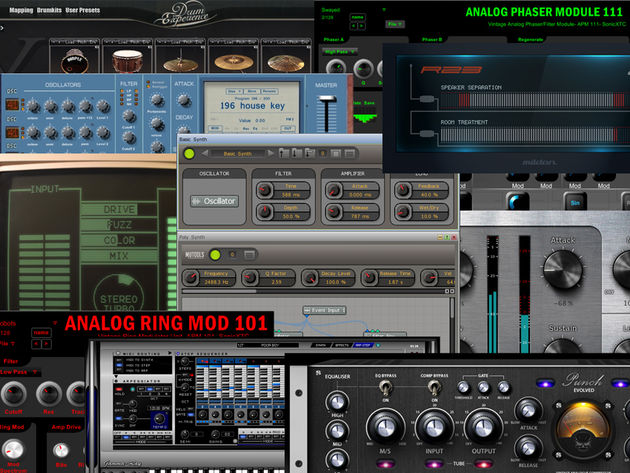Image resolution: width=630 pixels, height=473 pixels.
Task: Select the hi-hat pad thumbnail
Action: (180, 59)
